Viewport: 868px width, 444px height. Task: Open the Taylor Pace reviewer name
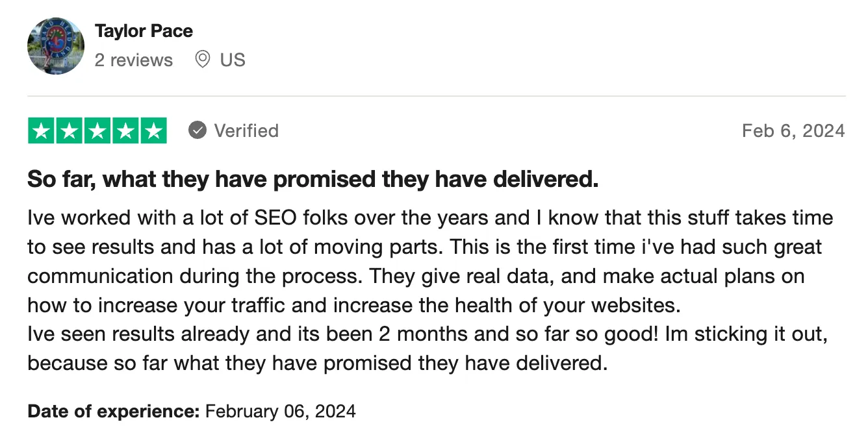[144, 31]
